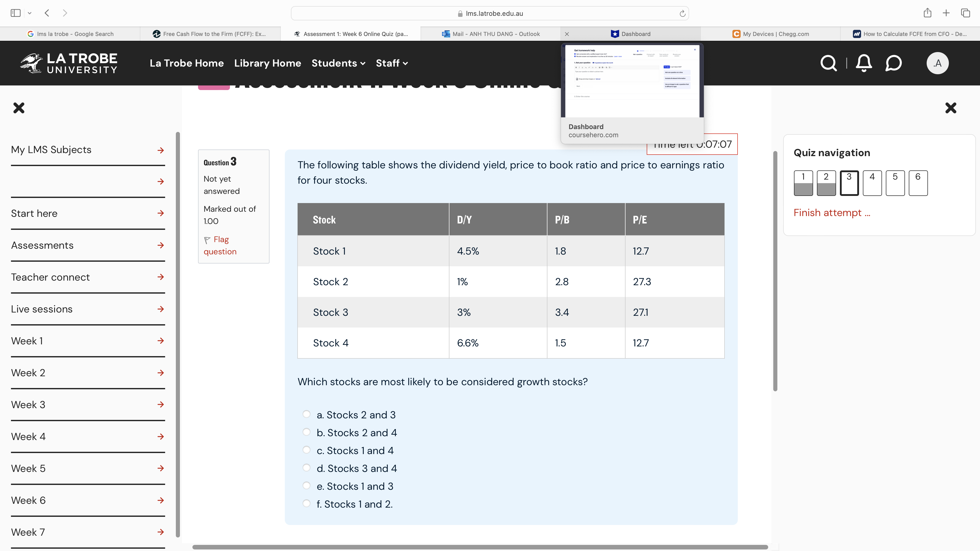Click the Safari share icon
This screenshot has height=551, width=980.
click(x=927, y=13)
